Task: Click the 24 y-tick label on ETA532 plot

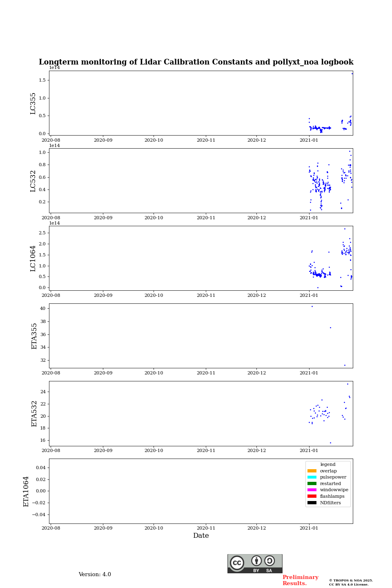Action: tap(43, 392)
